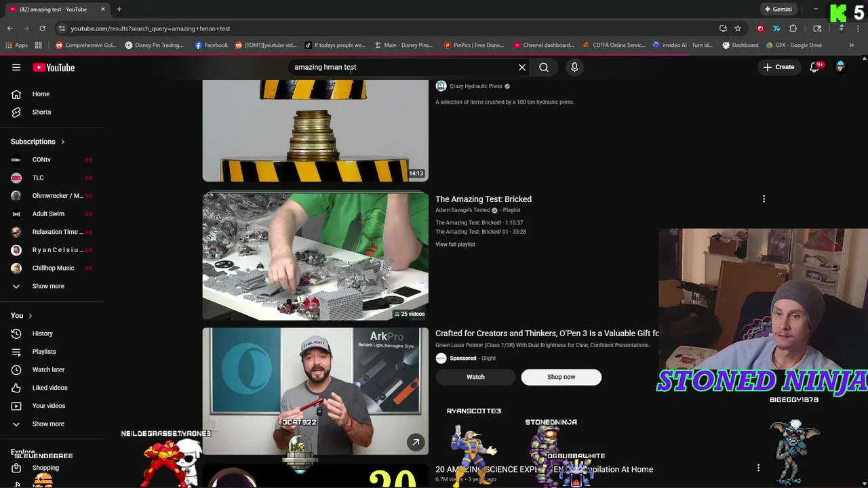Bookmark this page with the star icon
868x488 pixels.
738,28
